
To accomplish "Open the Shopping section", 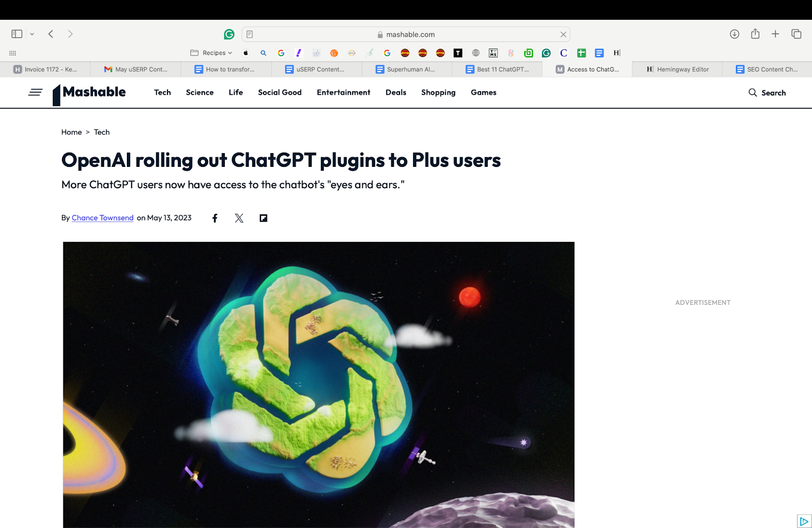I will coord(438,93).
